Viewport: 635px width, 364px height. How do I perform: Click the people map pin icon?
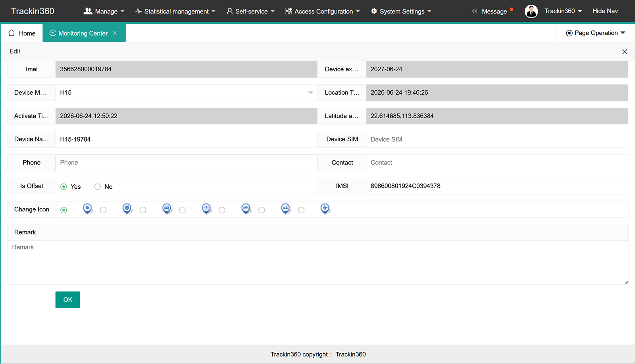206,208
